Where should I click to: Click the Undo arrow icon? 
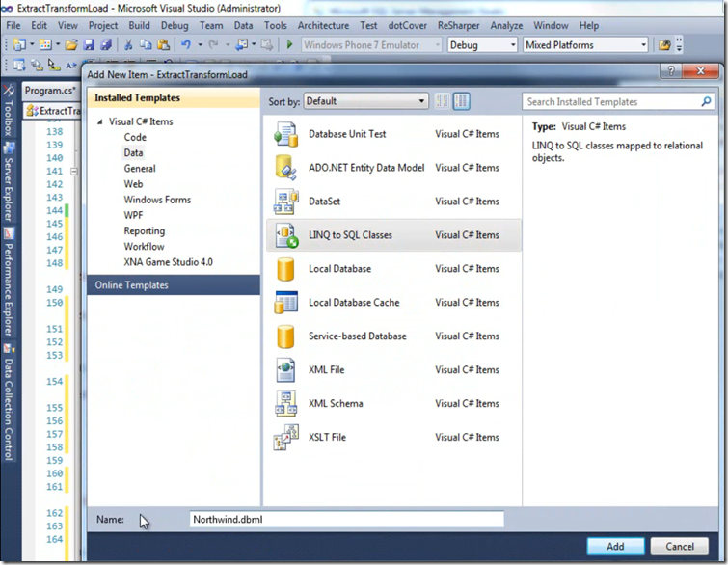pos(186,45)
